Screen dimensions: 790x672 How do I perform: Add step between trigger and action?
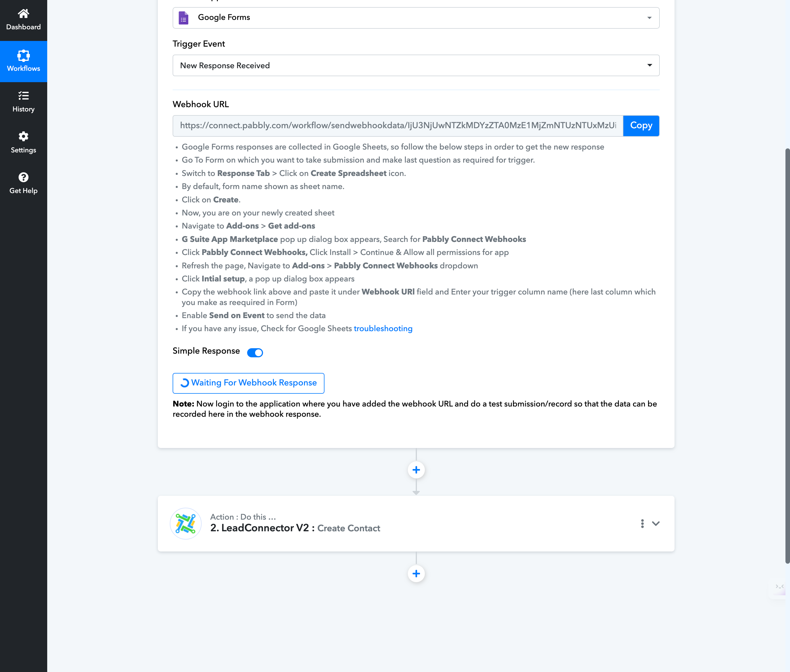(416, 470)
